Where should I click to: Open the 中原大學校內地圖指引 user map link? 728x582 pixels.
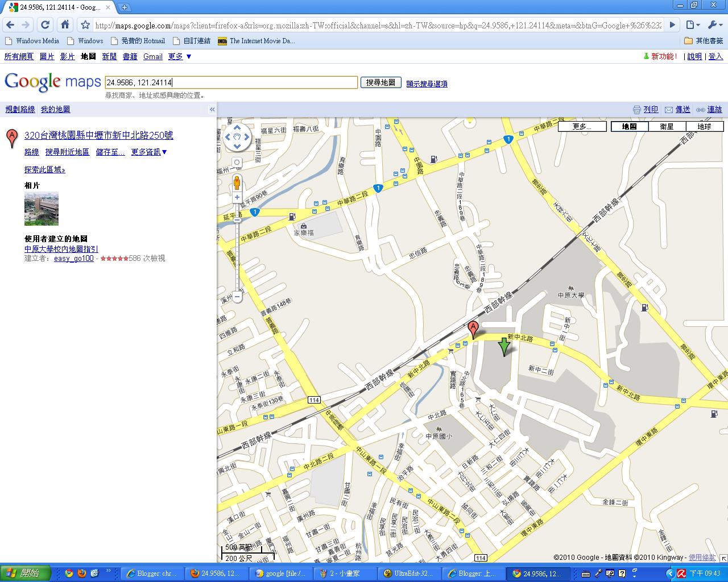(61, 249)
